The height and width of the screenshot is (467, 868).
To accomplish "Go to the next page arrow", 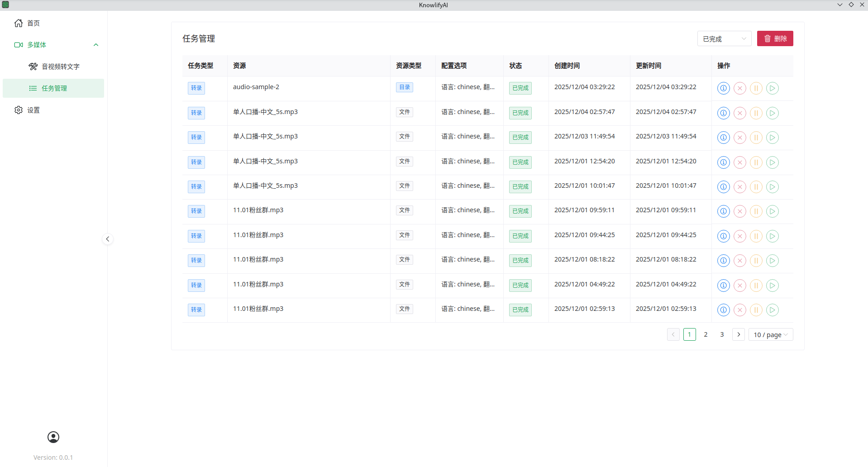I will click(738, 335).
